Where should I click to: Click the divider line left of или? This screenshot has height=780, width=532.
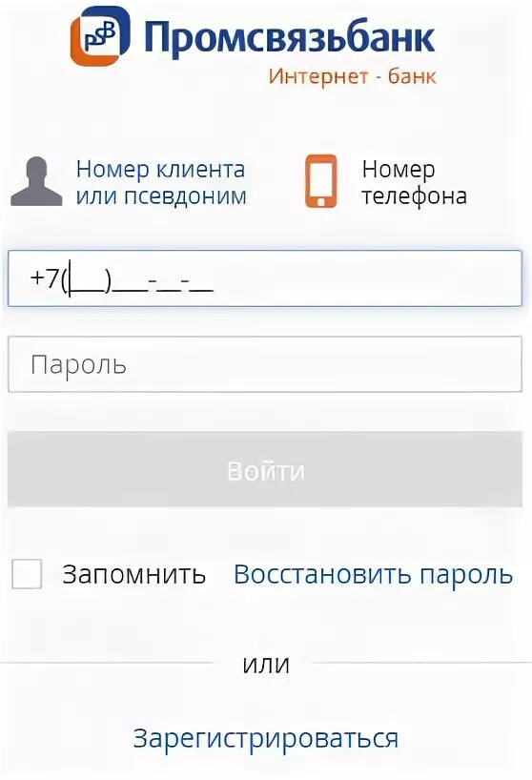point(107,663)
